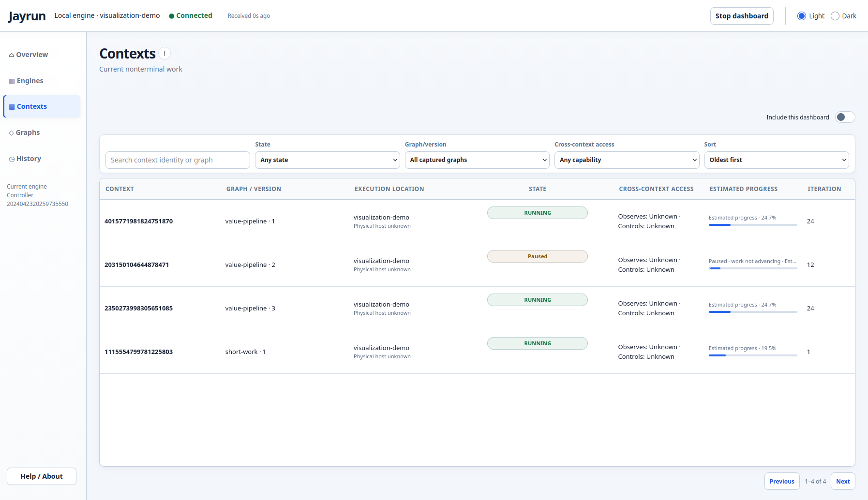Click the Overview house icon in sidebar
The width and height of the screenshot is (868, 500).
click(12, 55)
